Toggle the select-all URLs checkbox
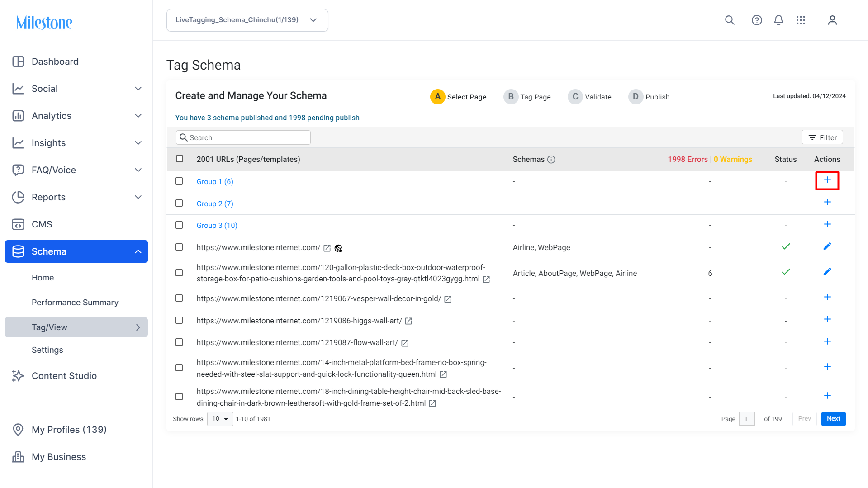Image resolution: width=868 pixels, height=488 pixels. (x=180, y=159)
